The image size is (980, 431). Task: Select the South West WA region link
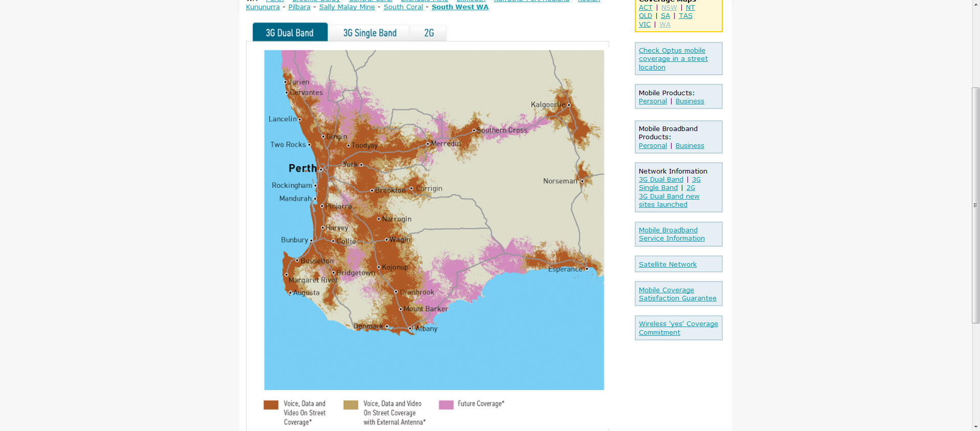pos(459,7)
